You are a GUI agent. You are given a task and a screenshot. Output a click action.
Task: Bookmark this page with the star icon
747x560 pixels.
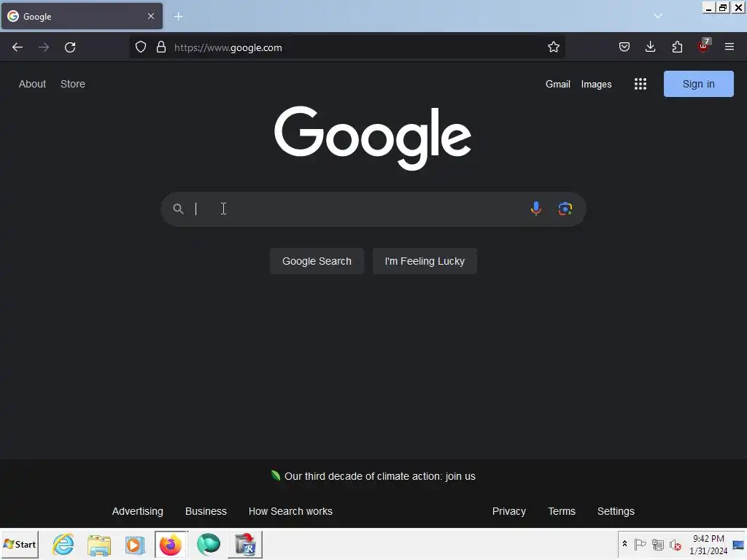pos(553,47)
